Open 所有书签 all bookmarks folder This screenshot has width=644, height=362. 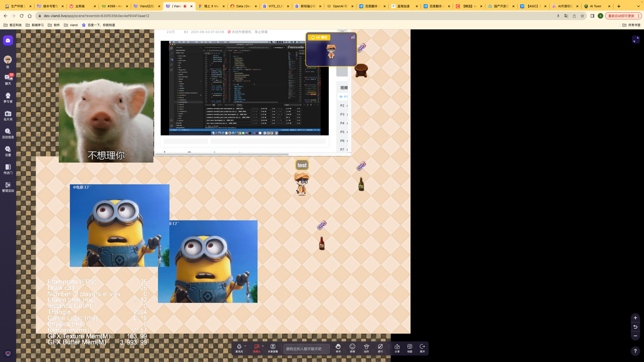[x=631, y=25]
